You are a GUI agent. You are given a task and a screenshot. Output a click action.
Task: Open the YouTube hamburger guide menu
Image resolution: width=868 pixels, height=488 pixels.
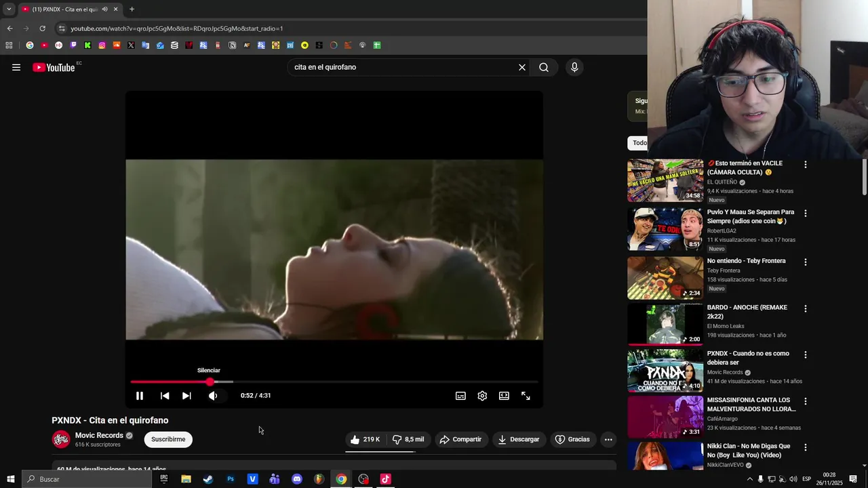point(16,67)
